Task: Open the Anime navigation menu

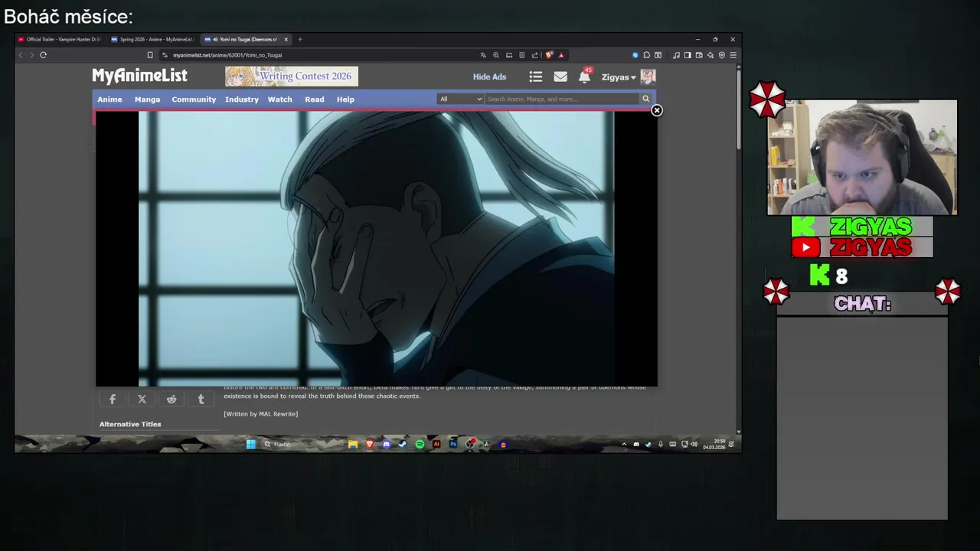Action: click(x=109, y=99)
